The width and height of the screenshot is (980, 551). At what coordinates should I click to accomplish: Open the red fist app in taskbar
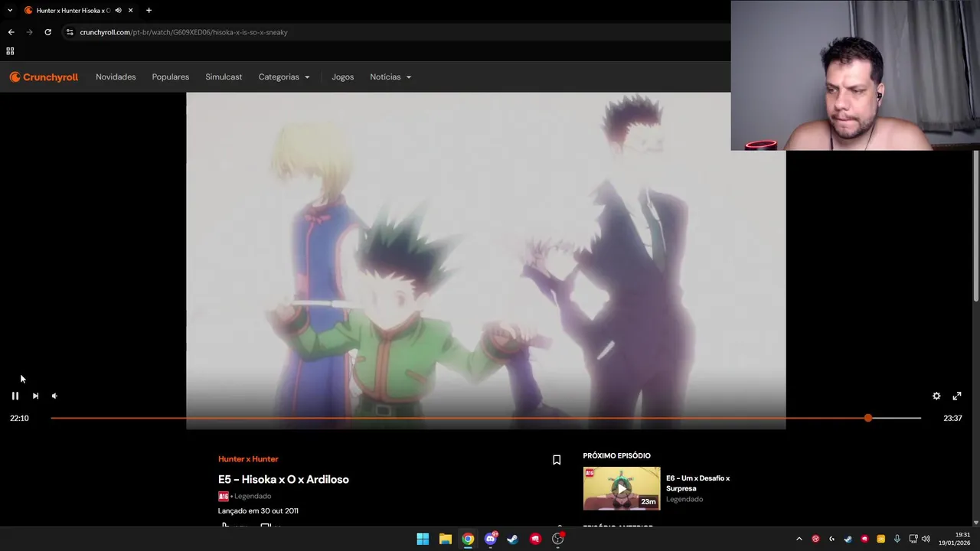(535, 539)
